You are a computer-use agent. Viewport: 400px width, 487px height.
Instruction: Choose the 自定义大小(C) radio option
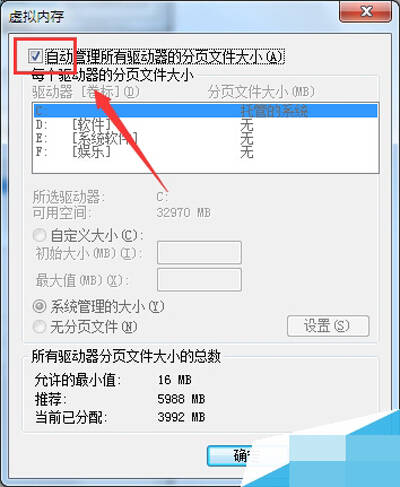(x=39, y=235)
